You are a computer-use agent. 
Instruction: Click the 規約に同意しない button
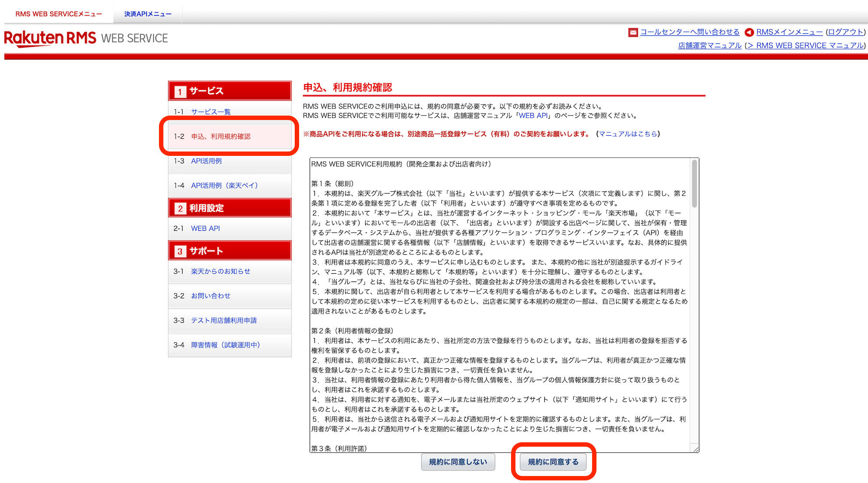(x=458, y=462)
